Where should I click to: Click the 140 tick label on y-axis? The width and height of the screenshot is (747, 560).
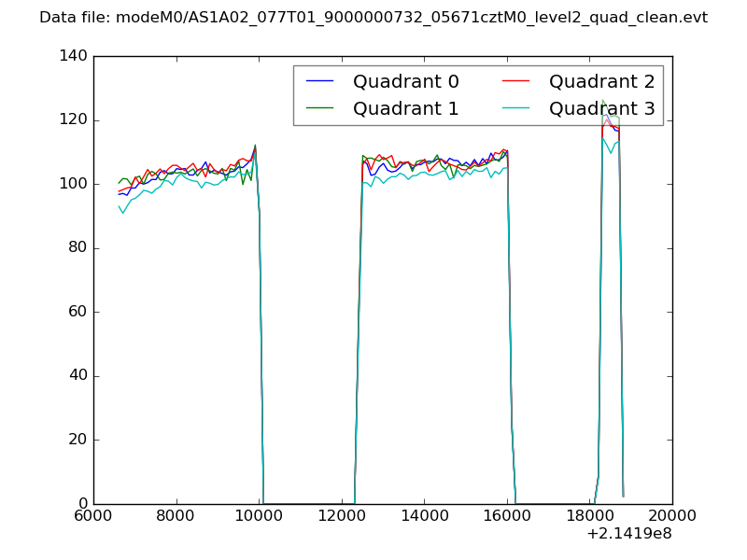click(x=72, y=56)
